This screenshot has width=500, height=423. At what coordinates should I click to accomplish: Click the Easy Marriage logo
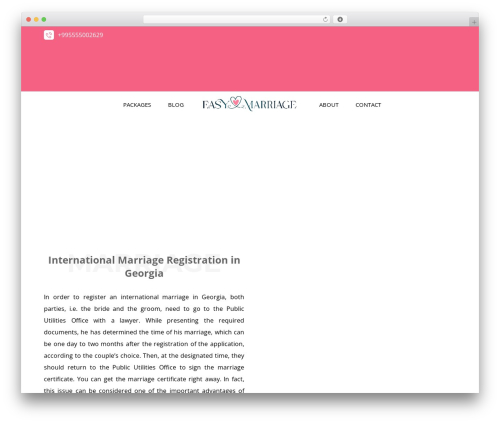tap(249, 104)
